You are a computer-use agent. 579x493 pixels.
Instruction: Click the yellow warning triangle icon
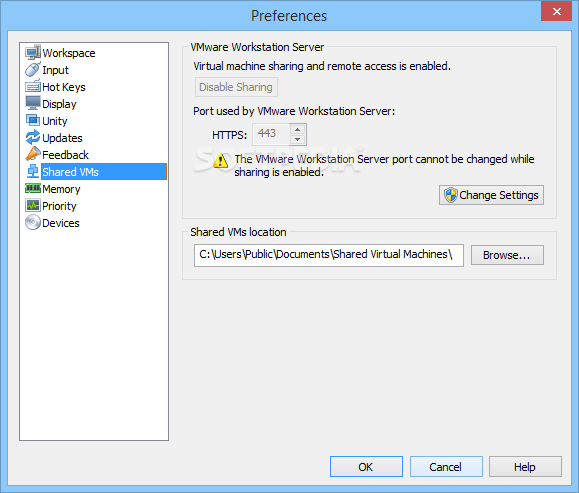click(221, 161)
